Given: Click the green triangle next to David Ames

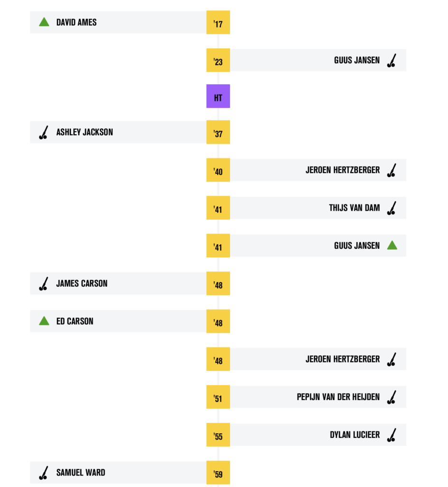Looking at the screenshot, I should pyautogui.click(x=44, y=22).
